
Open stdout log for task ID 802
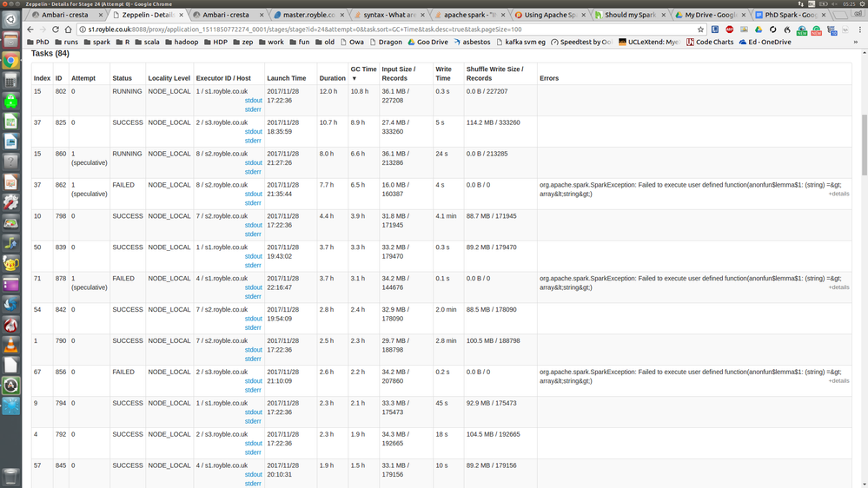[253, 101]
